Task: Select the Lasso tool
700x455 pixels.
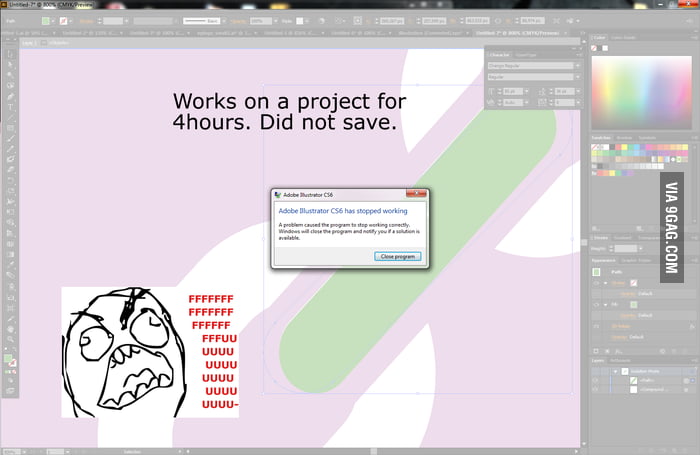Action: click(11, 85)
